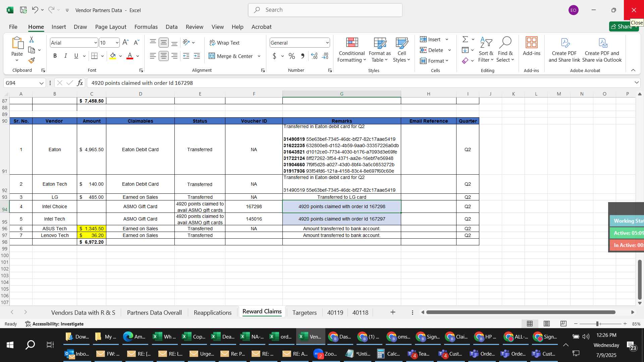The width and height of the screenshot is (644, 362).
Task: Increase font size with the larger A icon
Action: [x=125, y=43]
